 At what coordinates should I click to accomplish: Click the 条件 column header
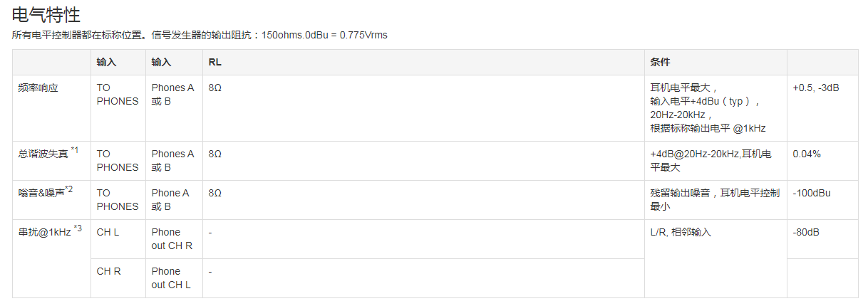[660, 63]
